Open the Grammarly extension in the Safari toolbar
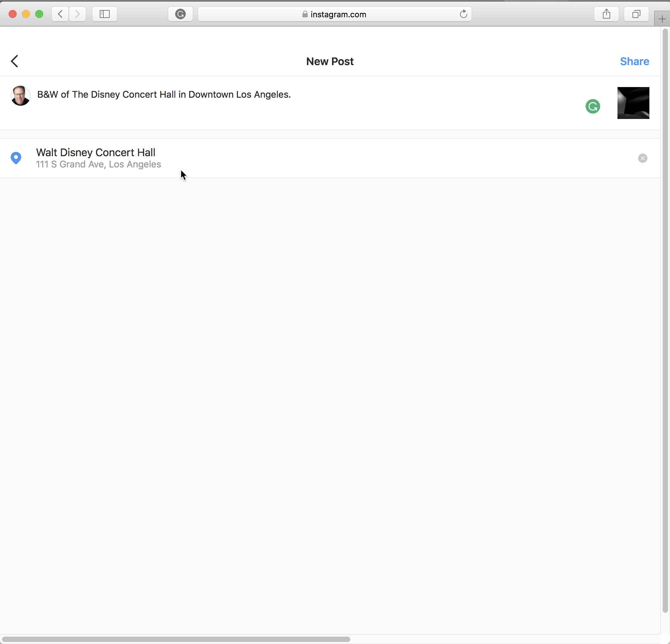The height and width of the screenshot is (644, 670). click(x=180, y=14)
